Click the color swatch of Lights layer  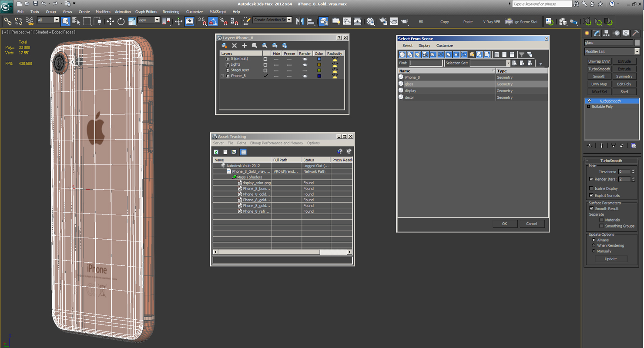(x=319, y=64)
